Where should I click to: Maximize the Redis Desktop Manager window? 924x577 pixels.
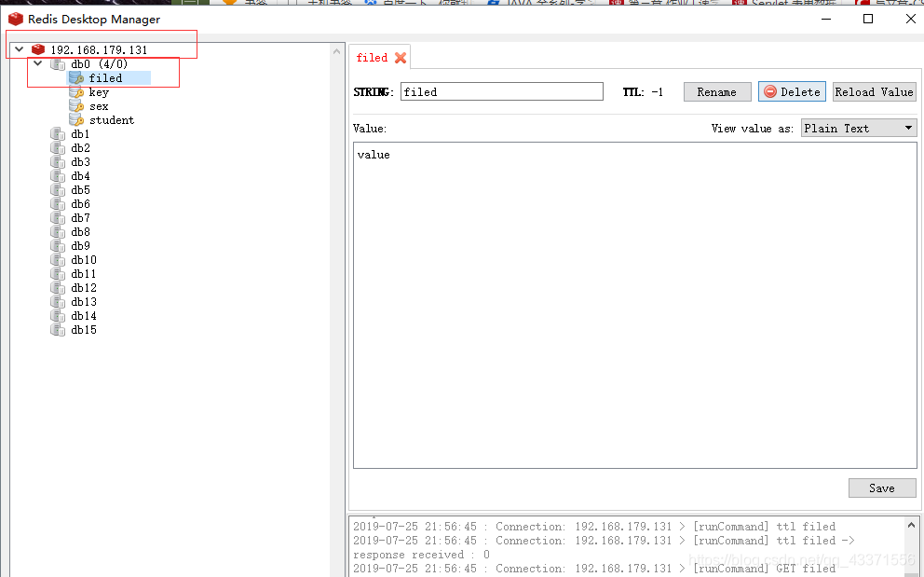coord(868,19)
